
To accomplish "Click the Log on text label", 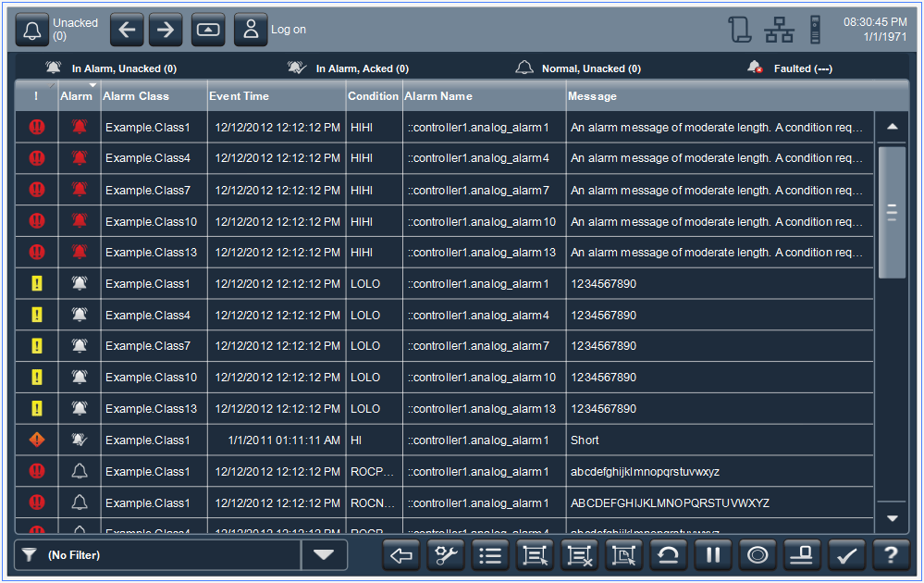I will click(289, 30).
